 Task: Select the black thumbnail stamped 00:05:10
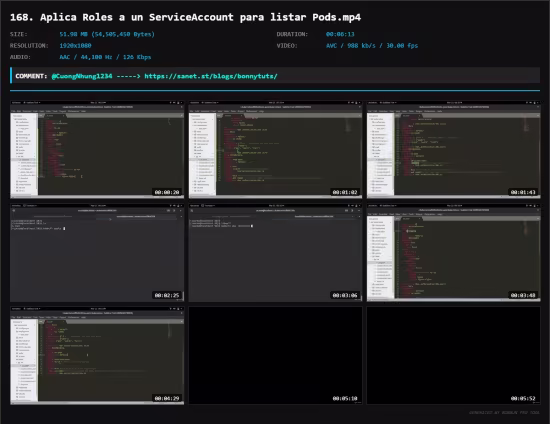click(275, 356)
